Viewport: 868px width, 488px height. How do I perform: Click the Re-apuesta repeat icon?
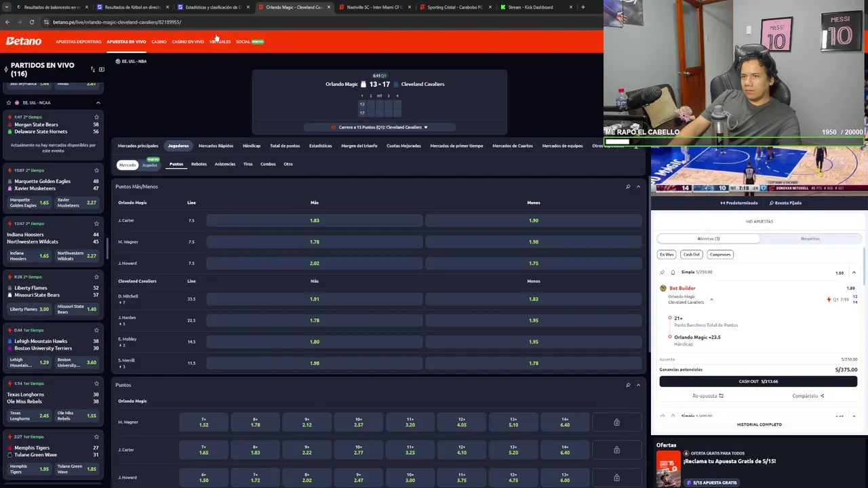tap(721, 396)
